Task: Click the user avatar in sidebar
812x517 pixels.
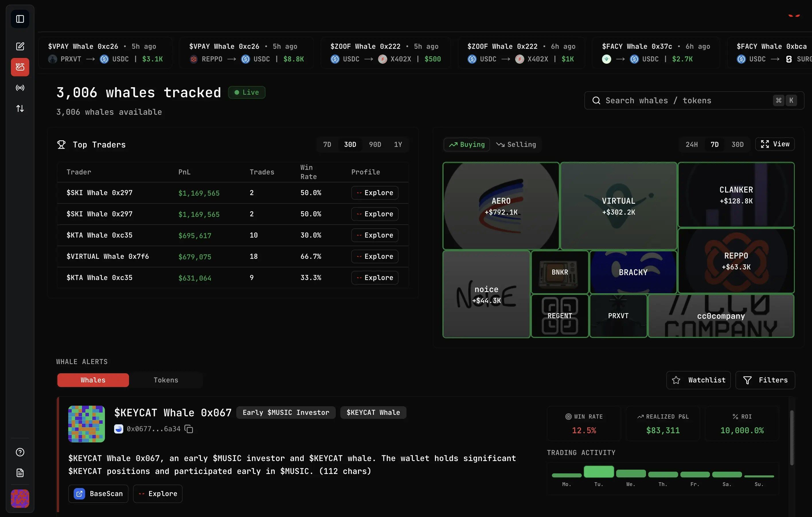Action: point(20,498)
